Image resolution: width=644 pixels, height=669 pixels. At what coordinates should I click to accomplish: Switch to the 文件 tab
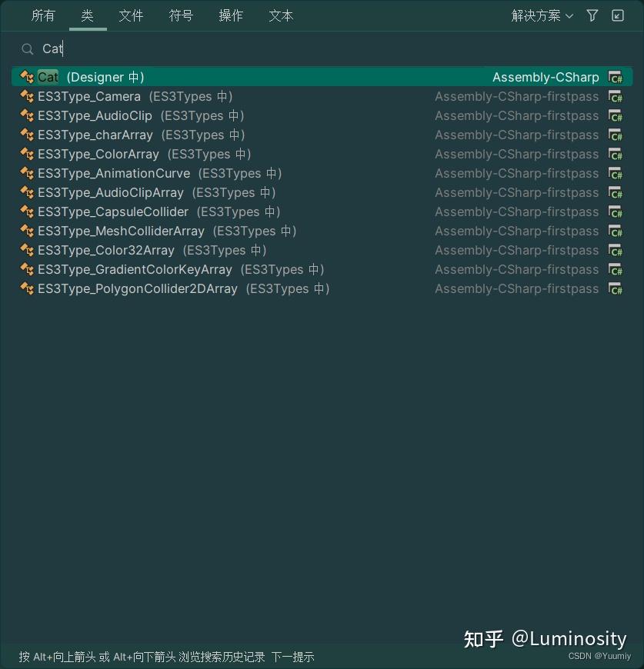click(131, 15)
